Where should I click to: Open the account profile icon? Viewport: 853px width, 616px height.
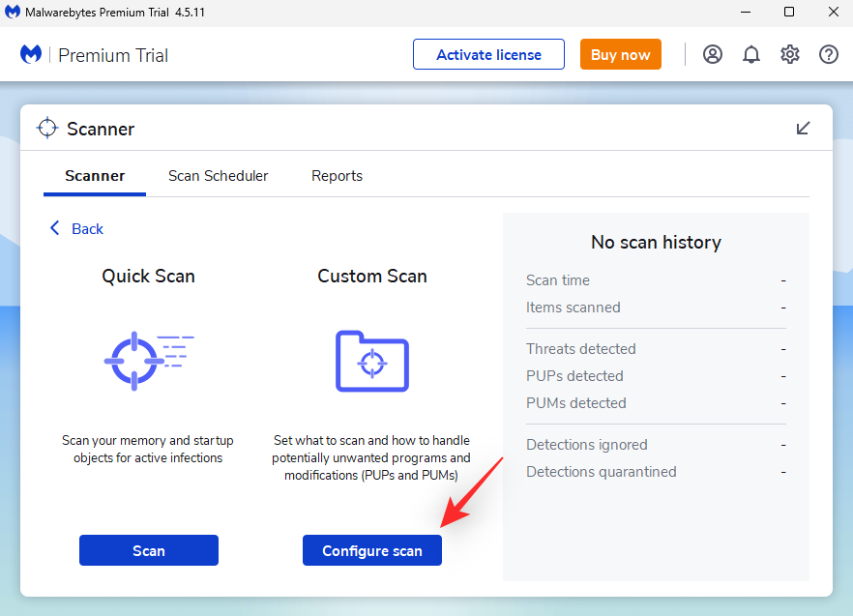pos(713,54)
